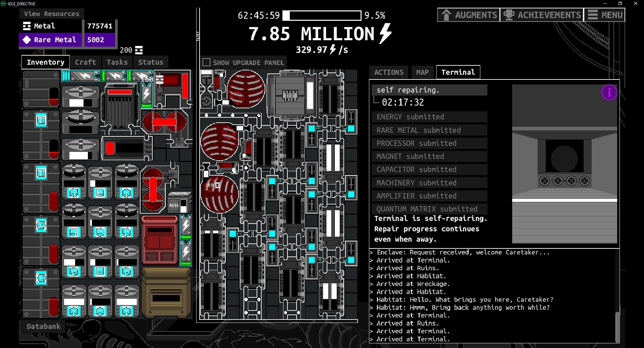Switch to the Inventory tab
This screenshot has height=348, width=644.
pos(46,62)
